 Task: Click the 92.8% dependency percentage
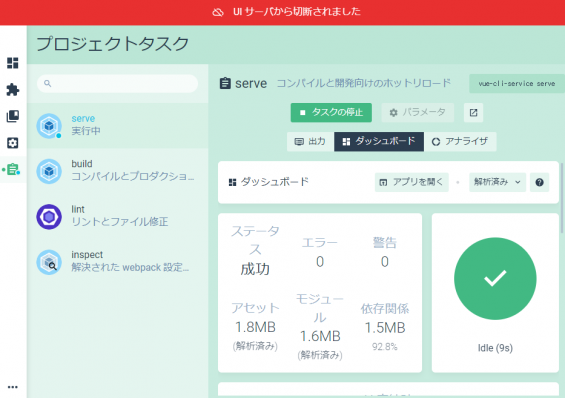click(x=385, y=347)
